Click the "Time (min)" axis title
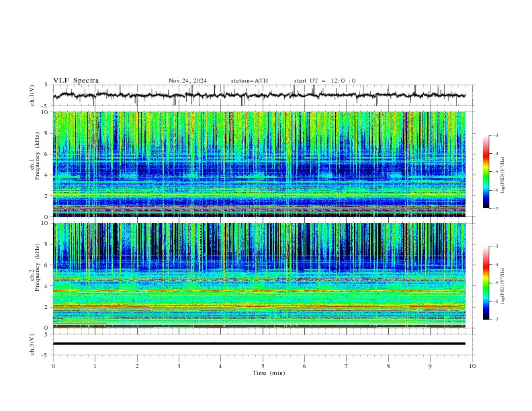The image size is (532, 411). coord(269,373)
